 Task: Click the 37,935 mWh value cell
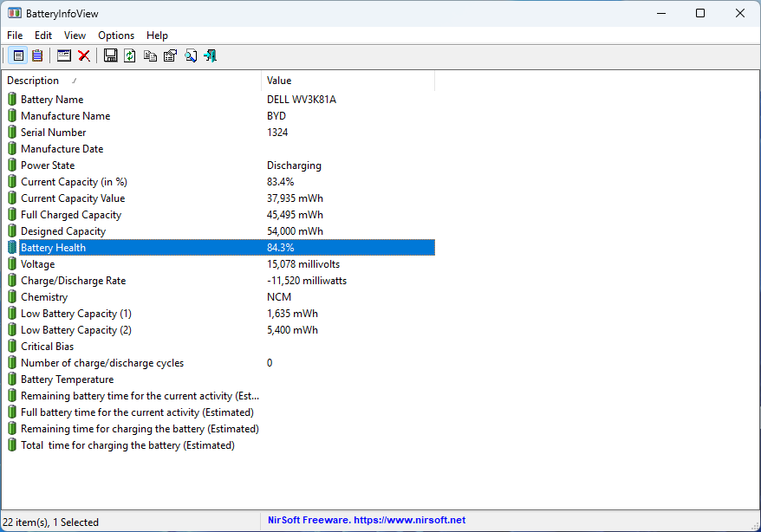(x=295, y=198)
